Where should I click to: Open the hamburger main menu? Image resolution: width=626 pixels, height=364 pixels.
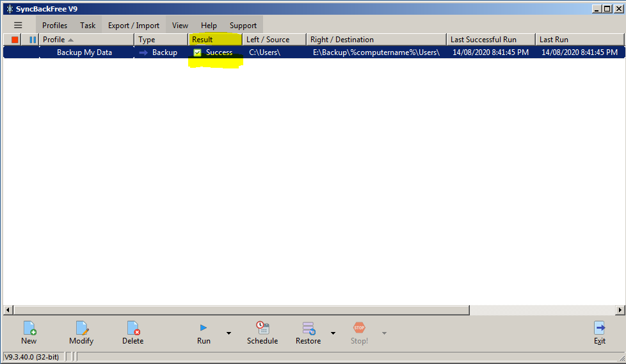pyautogui.click(x=18, y=25)
